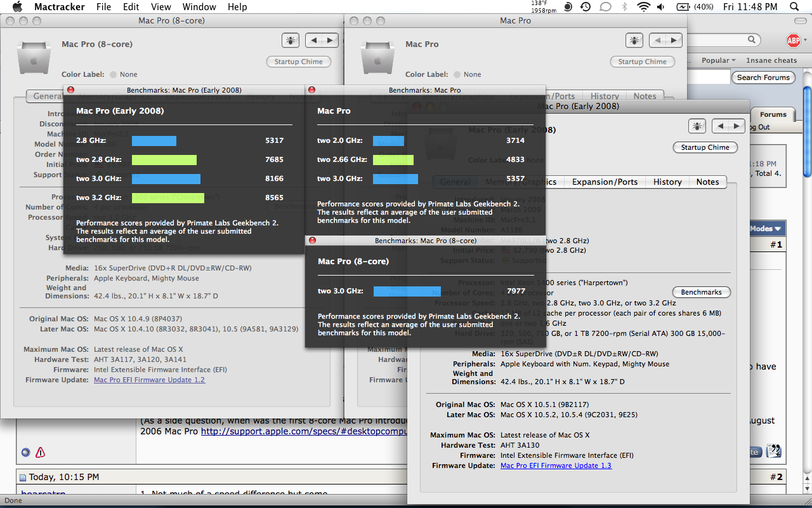Click the multi-quote icon in forum post
The image size is (812, 508).
pyautogui.click(x=773, y=451)
